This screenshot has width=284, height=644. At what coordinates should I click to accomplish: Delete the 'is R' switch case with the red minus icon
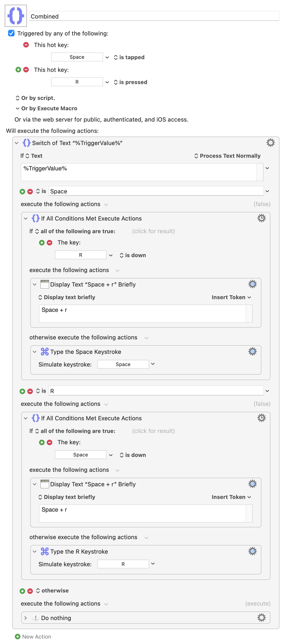(30, 391)
